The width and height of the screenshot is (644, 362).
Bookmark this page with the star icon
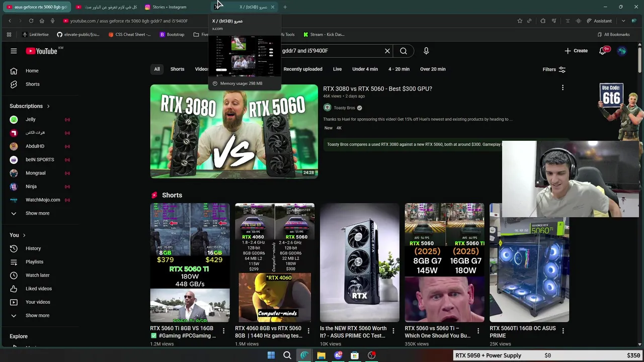pos(520,21)
